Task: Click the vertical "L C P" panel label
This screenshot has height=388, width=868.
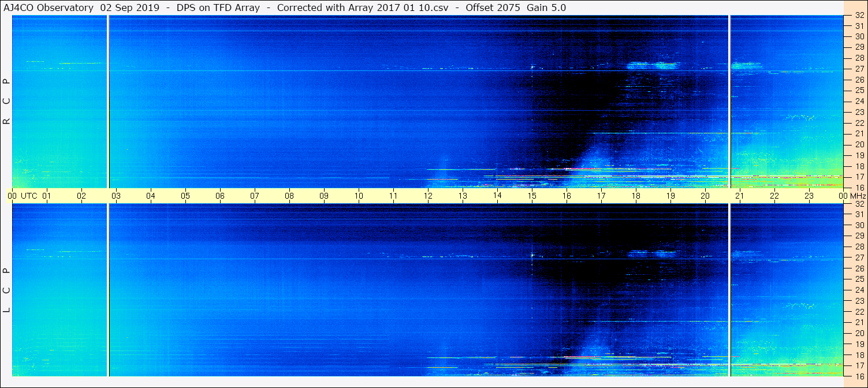Action: [x=7, y=290]
